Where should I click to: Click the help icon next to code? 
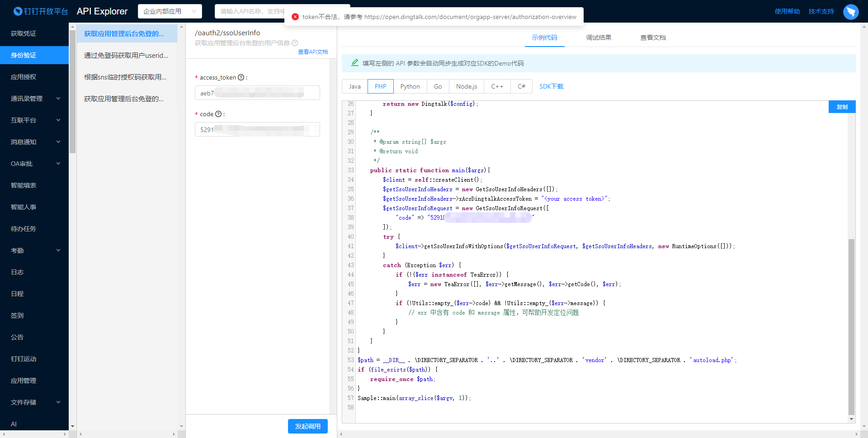218,114
